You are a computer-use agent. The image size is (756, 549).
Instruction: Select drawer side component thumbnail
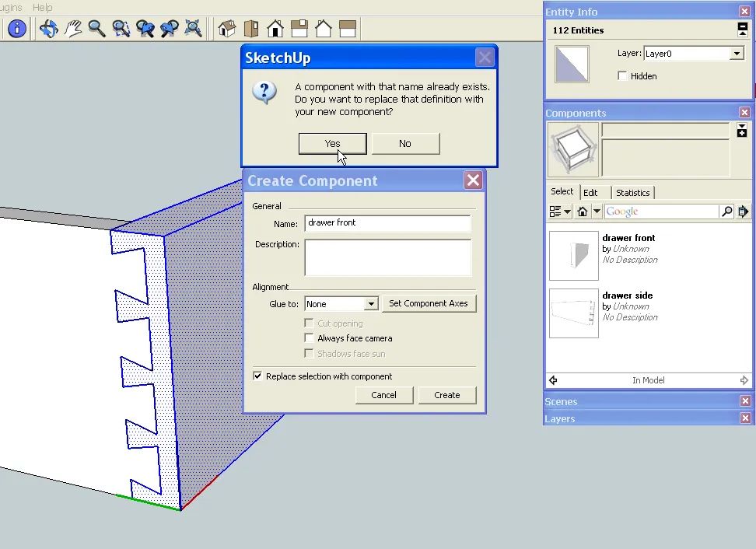tap(574, 313)
